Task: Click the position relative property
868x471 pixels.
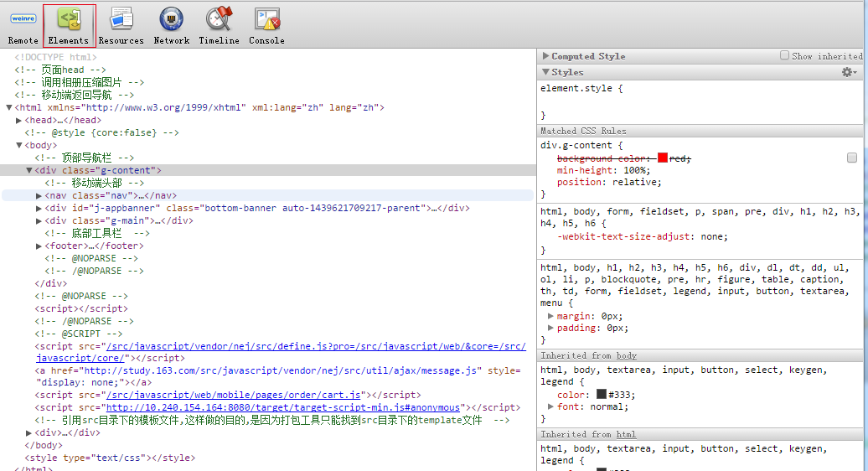Action: (x=609, y=182)
